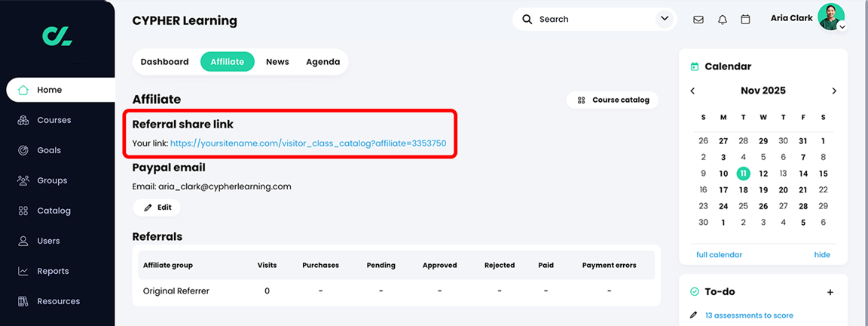Viewport: 868px width, 326px height.
Task: Hide the calendar widget
Action: coord(822,254)
